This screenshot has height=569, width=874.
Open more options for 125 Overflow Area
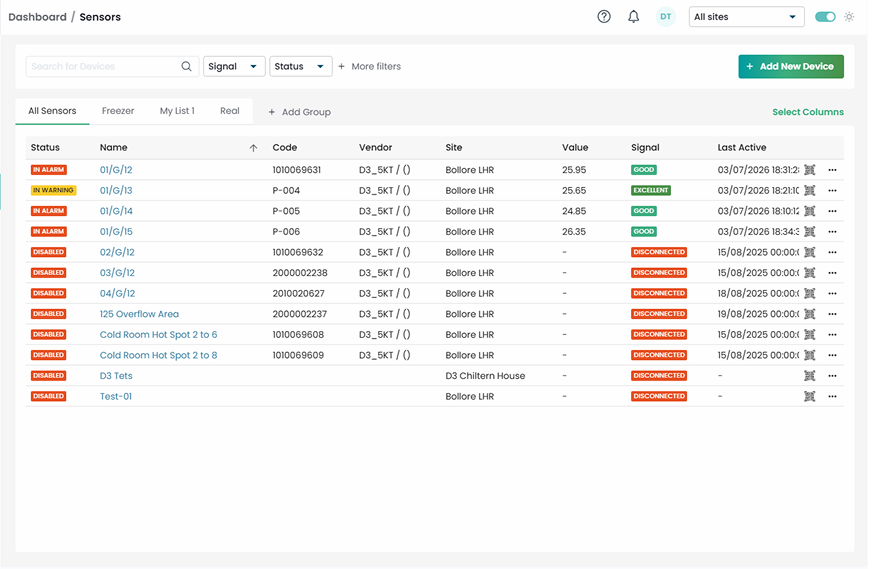tap(832, 314)
